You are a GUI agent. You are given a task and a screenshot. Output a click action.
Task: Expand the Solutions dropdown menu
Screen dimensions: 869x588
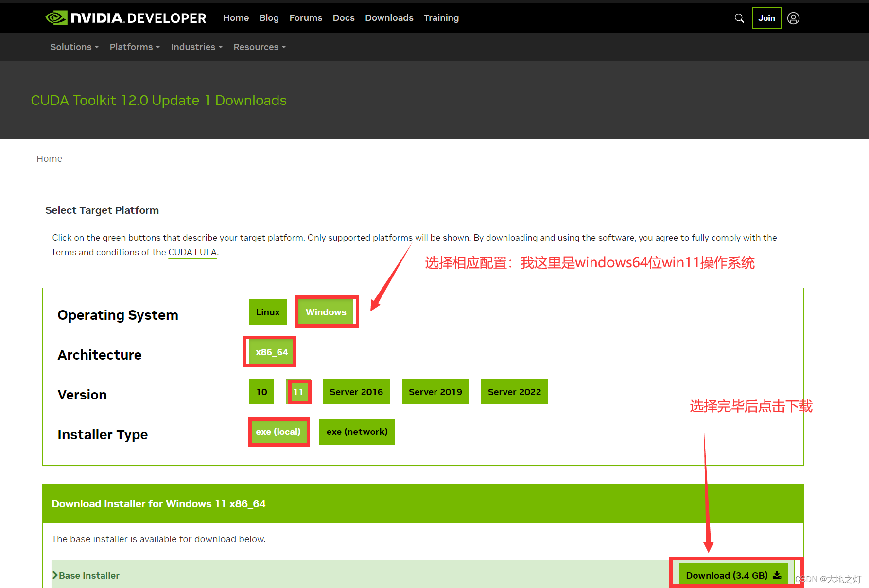tap(74, 47)
